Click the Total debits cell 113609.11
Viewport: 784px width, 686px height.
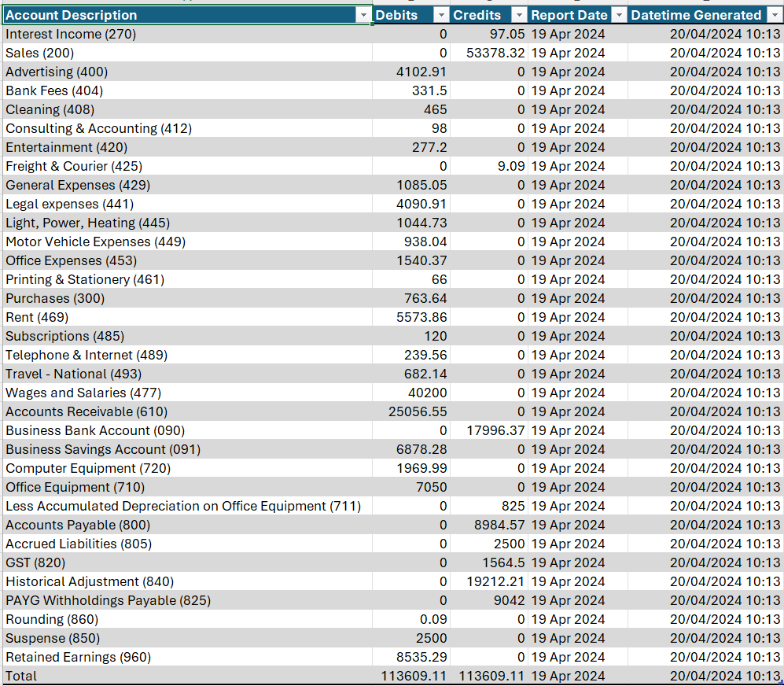[414, 676]
